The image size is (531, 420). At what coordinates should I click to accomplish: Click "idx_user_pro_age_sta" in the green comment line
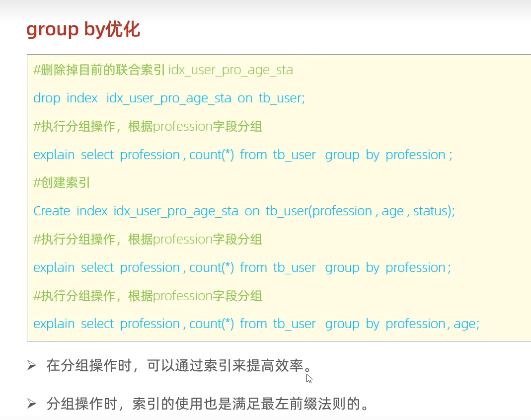tap(230, 70)
